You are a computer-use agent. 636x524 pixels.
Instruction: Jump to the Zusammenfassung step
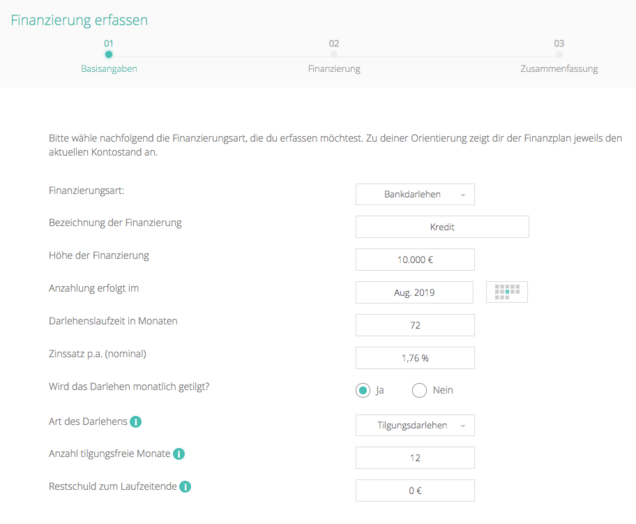(559, 69)
